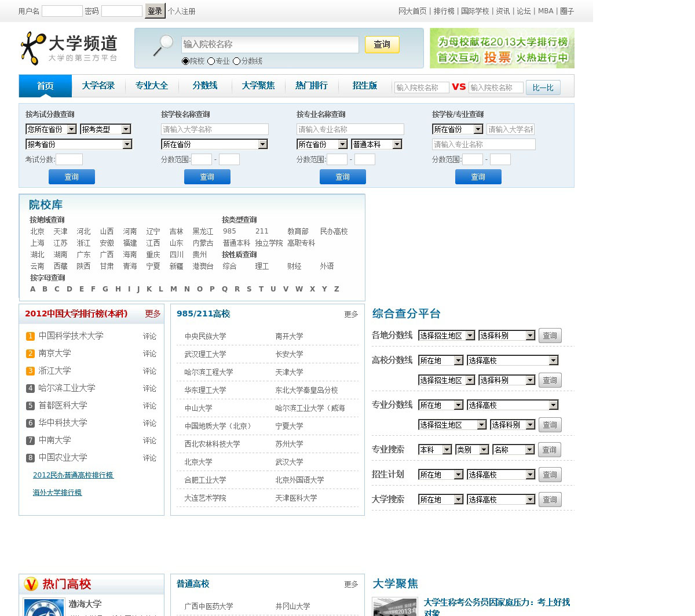This screenshot has width=695, height=616.
Task: Open the 2012民办普通高校排行榜 link
Action: coord(73,475)
